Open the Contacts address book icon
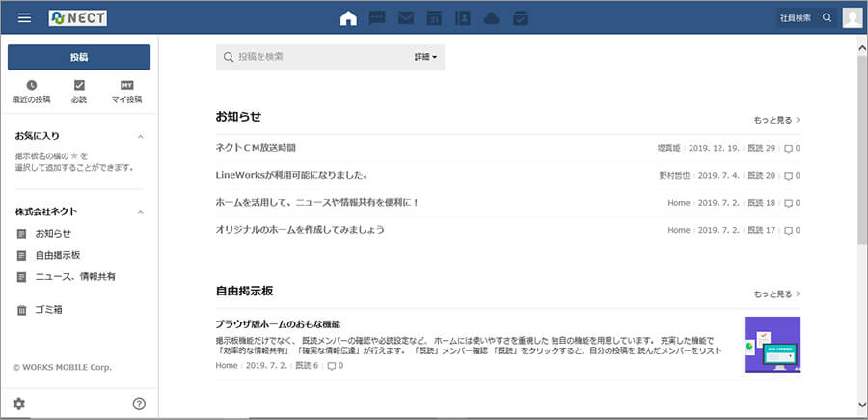The height and width of the screenshot is (420, 868). click(463, 17)
